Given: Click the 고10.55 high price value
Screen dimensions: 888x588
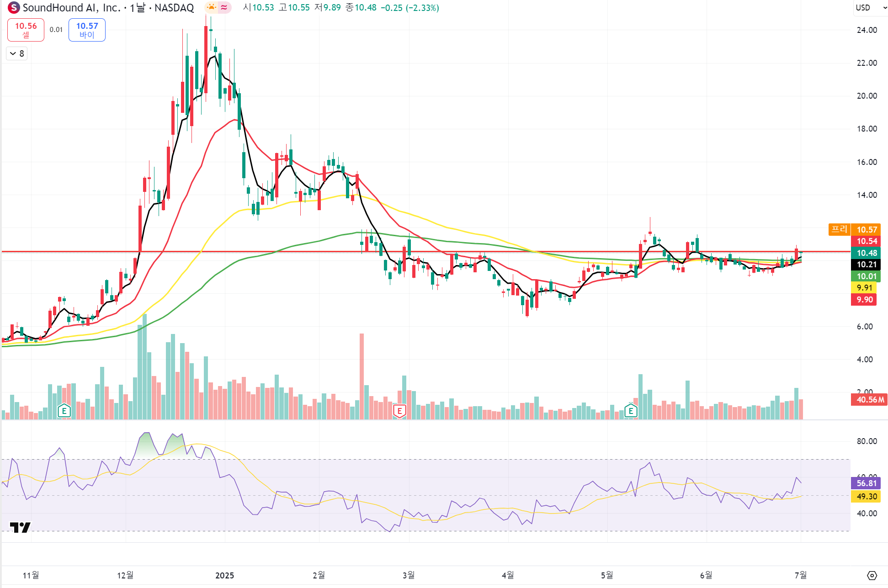Looking at the screenshot, I should click(294, 7).
